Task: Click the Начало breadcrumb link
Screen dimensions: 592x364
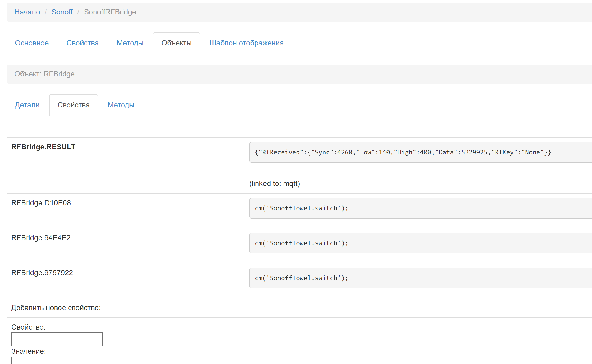Action: click(27, 12)
